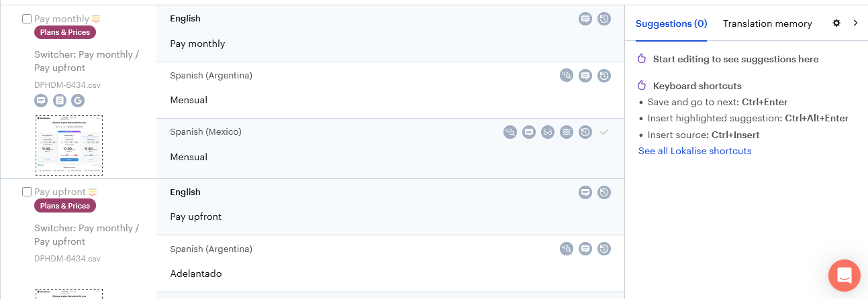Image resolution: width=868 pixels, height=299 pixels.
Task: Select the Pay monthly key checkbox
Action: 27,19
